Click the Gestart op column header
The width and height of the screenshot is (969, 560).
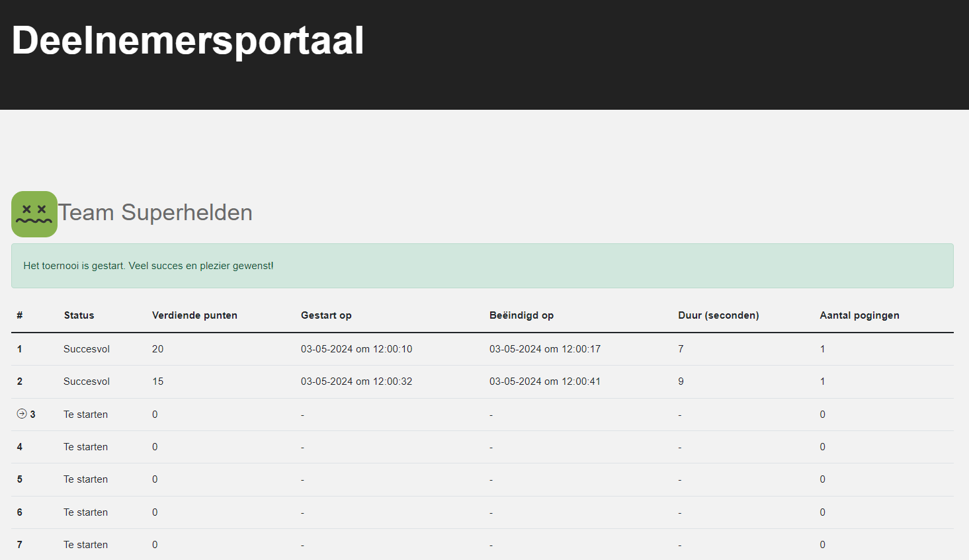[326, 315]
